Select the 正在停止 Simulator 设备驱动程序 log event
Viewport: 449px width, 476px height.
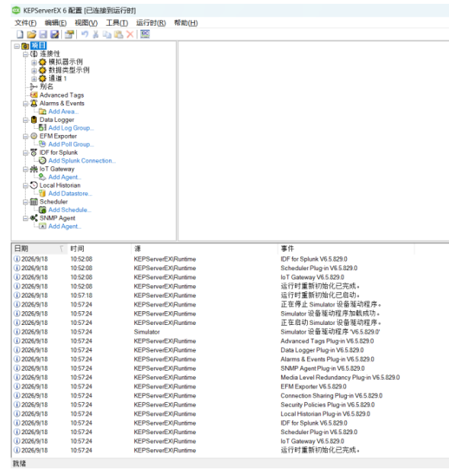(x=331, y=304)
